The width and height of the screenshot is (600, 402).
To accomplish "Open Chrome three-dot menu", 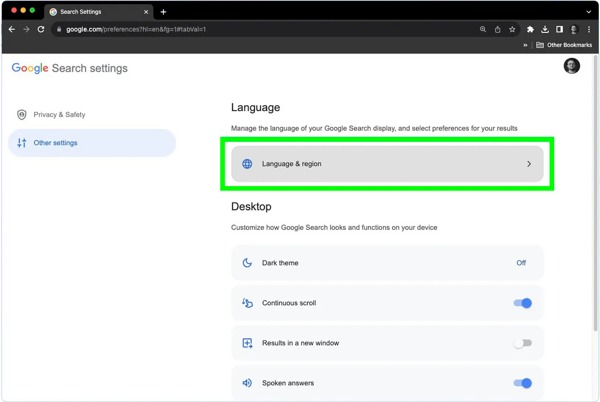I will click(x=589, y=29).
